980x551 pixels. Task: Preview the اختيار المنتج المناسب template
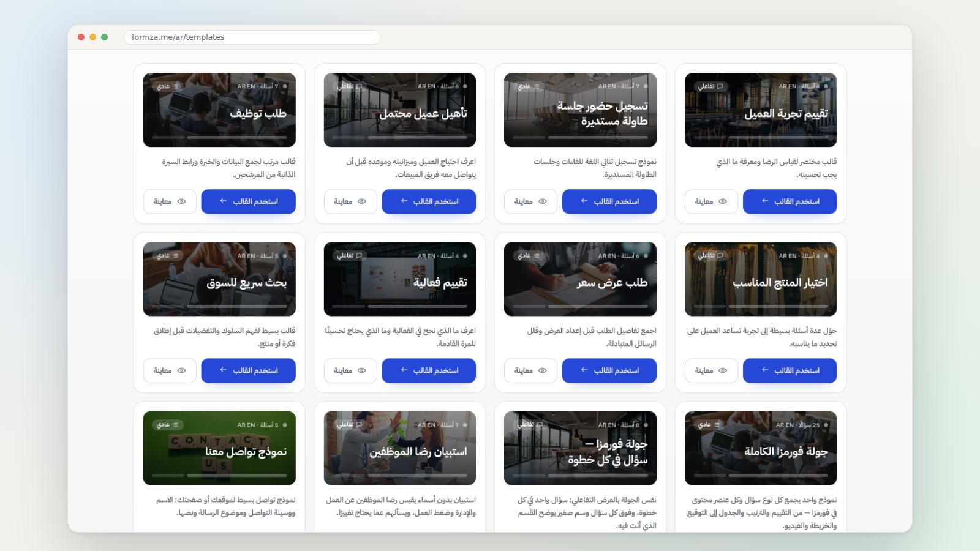coord(711,370)
